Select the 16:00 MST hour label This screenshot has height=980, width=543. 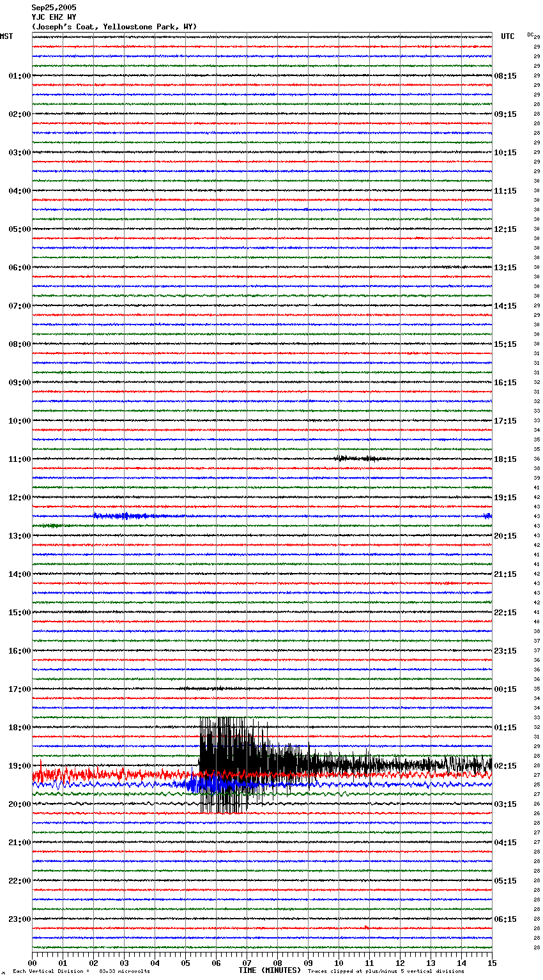pyautogui.click(x=20, y=651)
